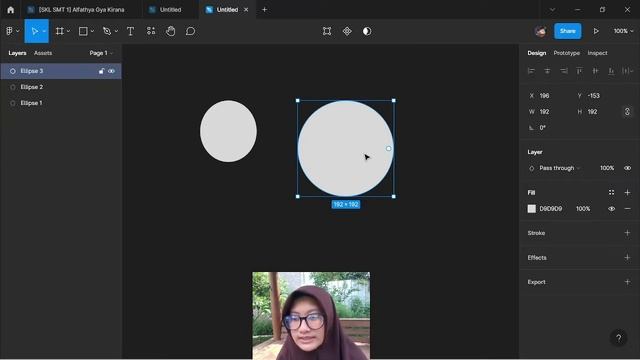
Task: Open the Shape tools dropdown arrow
Action: coord(92,31)
